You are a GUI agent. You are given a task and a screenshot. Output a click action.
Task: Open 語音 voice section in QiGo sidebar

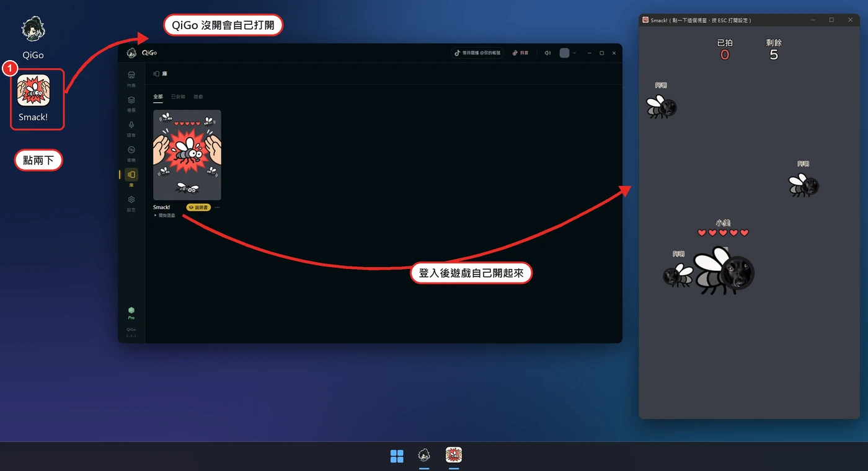click(131, 128)
